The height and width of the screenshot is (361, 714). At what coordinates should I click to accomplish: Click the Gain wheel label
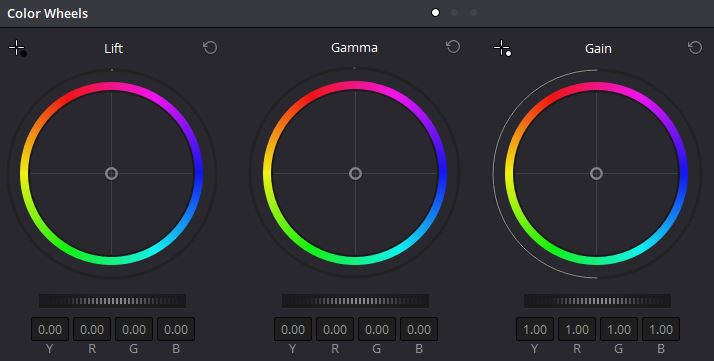(x=598, y=48)
